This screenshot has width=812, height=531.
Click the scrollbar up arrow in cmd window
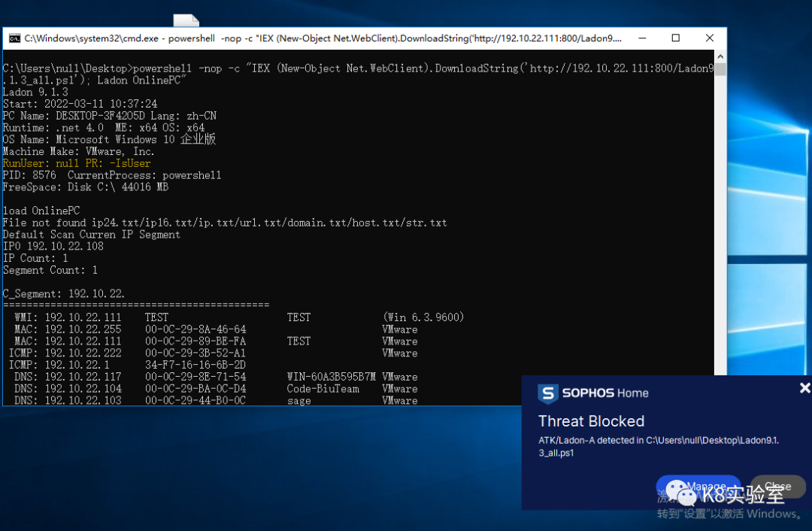point(720,56)
